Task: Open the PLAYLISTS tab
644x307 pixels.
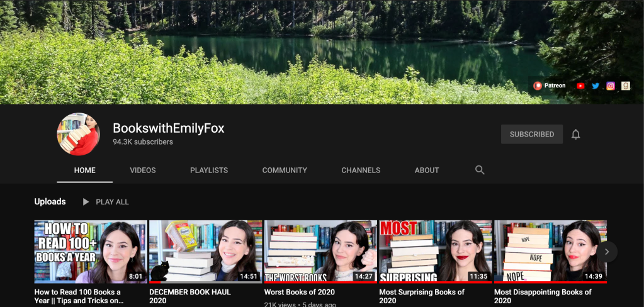Action: 209,170
